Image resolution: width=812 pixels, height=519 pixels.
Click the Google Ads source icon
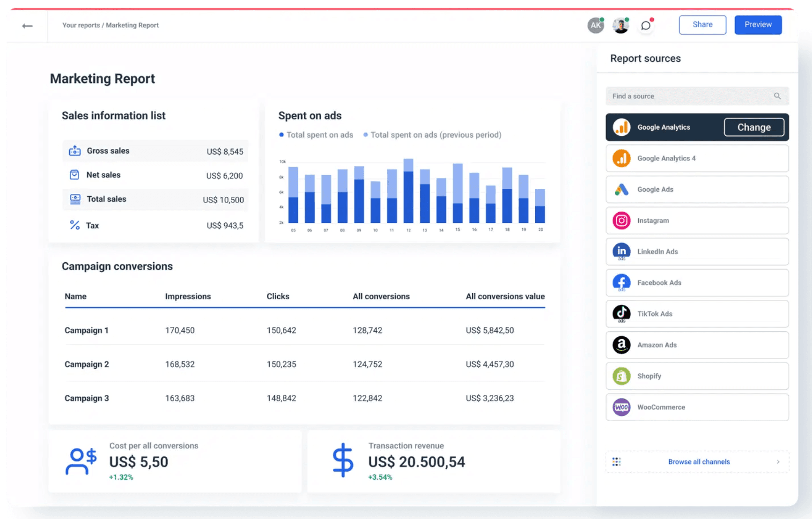pyautogui.click(x=621, y=189)
